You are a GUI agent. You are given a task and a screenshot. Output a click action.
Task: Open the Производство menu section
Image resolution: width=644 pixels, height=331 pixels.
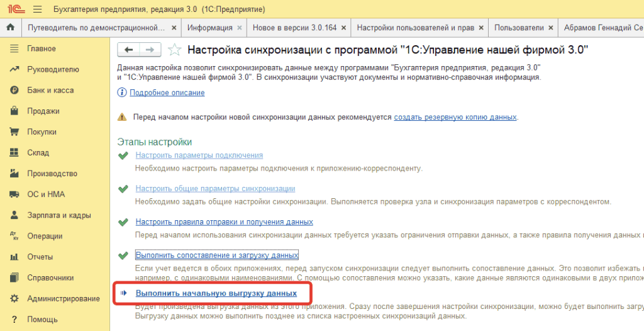52,174
